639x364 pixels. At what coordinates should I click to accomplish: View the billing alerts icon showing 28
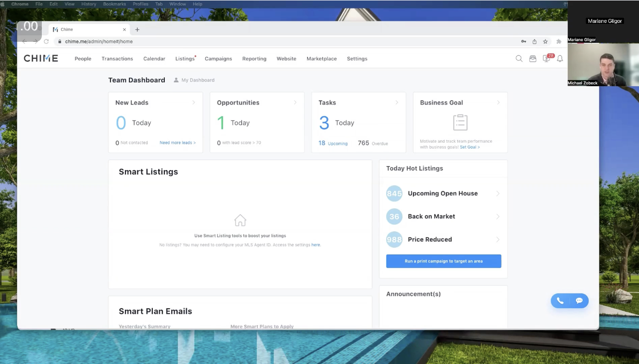click(x=546, y=59)
